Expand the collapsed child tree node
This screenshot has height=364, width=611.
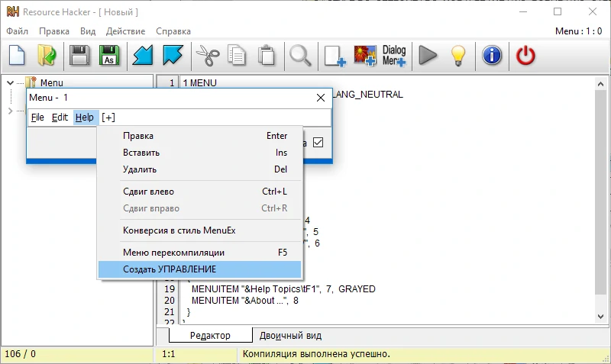click(10, 111)
